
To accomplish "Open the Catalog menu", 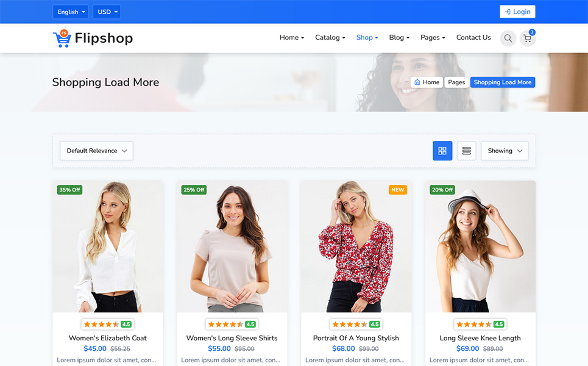I will coord(330,38).
